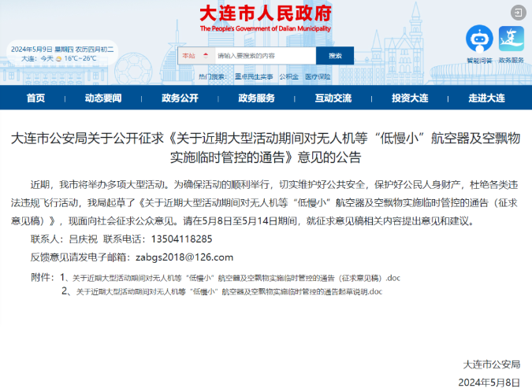Click the 医疗保险 hot search link

pos(318,77)
